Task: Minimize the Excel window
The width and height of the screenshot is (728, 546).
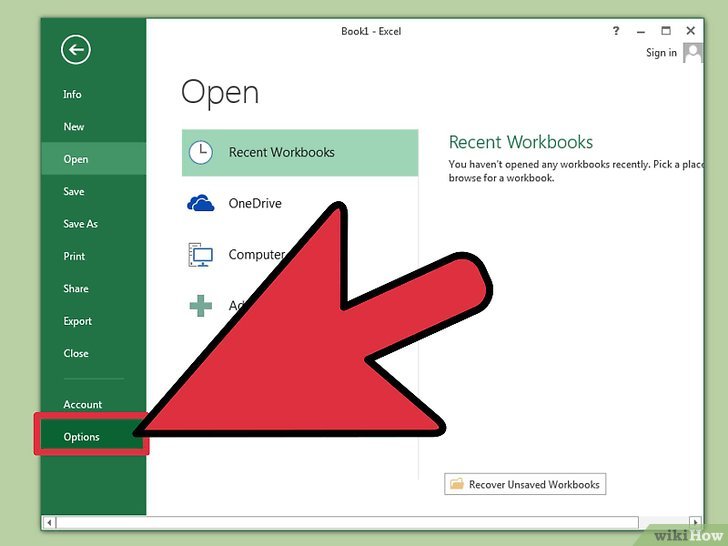Action: pyautogui.click(x=641, y=31)
